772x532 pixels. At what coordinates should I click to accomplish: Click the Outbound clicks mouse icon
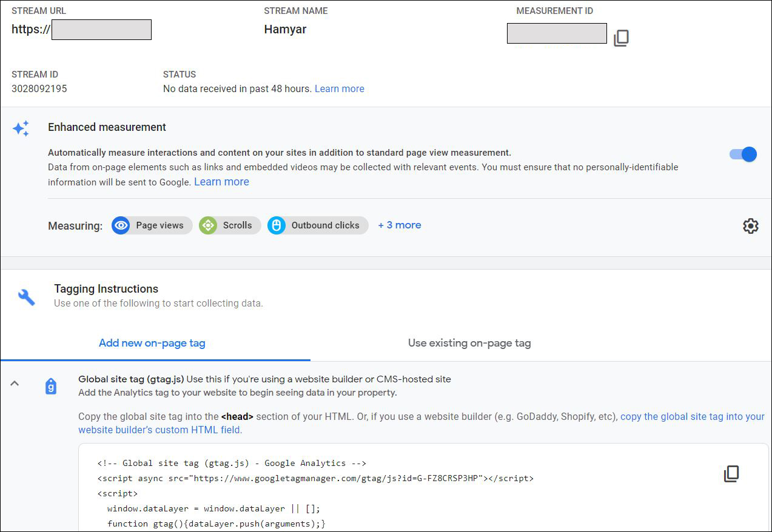(x=277, y=225)
